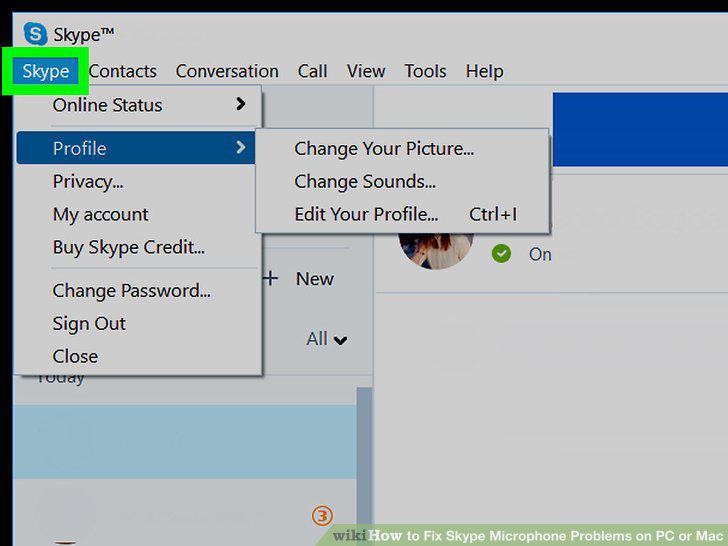728x546 pixels.
Task: Open My account from the menu
Action: pos(137,214)
